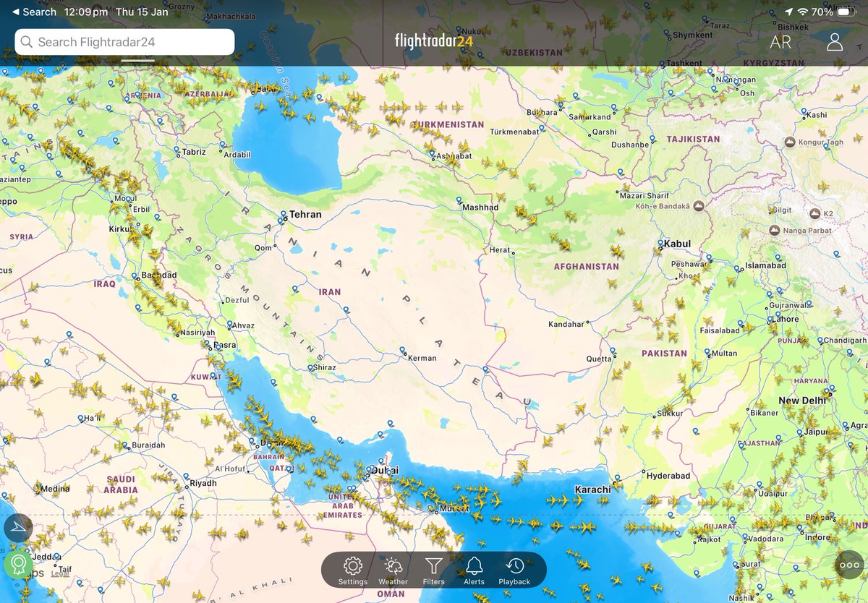The width and height of the screenshot is (868, 603).
Task: Tap the Herat city label
Action: [500, 250]
